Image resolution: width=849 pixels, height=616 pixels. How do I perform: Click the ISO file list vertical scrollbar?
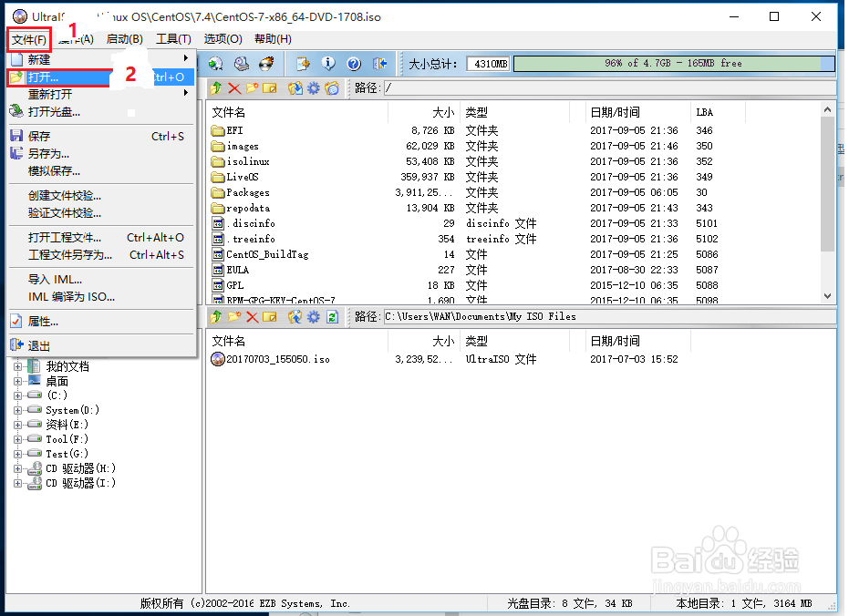[827, 203]
